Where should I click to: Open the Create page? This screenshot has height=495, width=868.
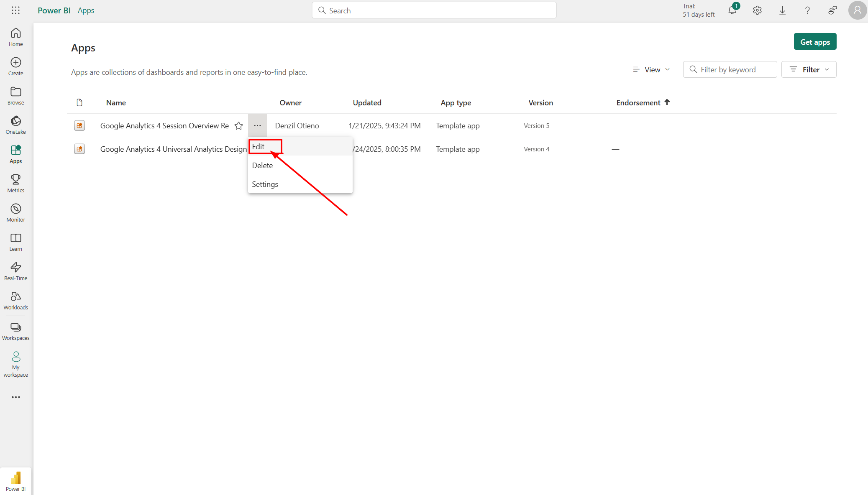coord(16,66)
